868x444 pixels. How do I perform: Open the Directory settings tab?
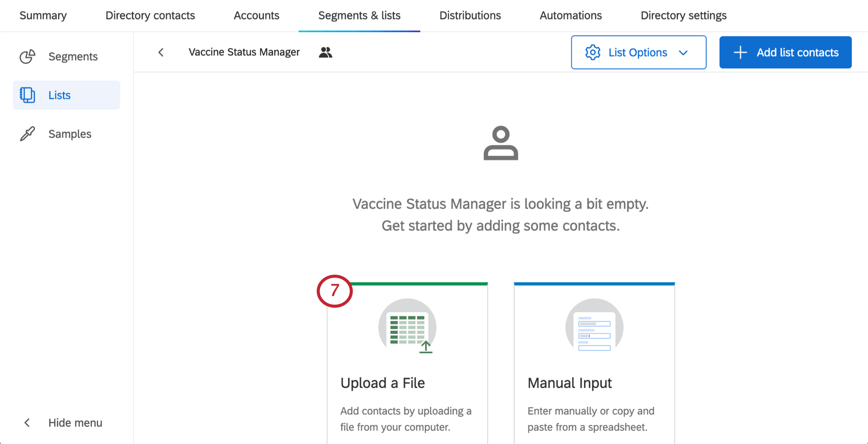click(x=684, y=15)
